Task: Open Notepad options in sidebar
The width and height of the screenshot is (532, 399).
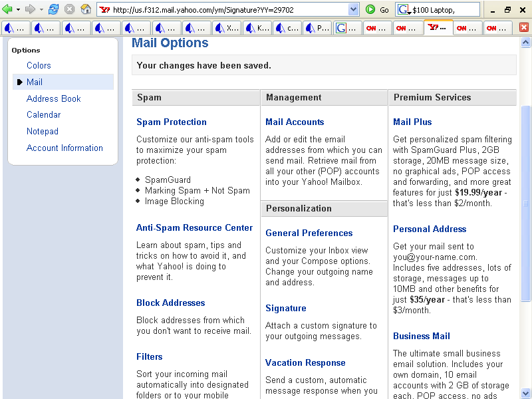Action: tap(43, 131)
